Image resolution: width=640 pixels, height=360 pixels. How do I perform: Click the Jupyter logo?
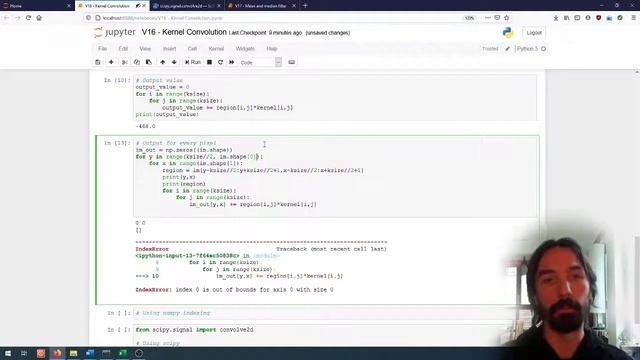pos(115,32)
